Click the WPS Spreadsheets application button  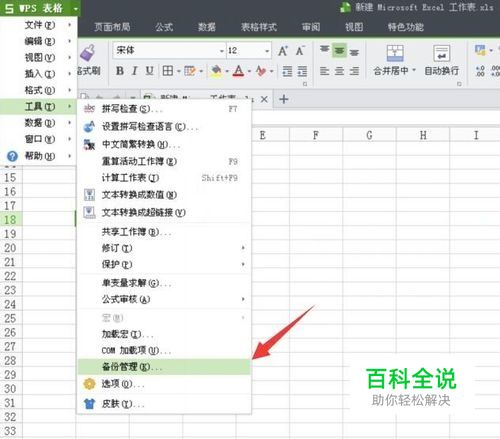point(34,8)
